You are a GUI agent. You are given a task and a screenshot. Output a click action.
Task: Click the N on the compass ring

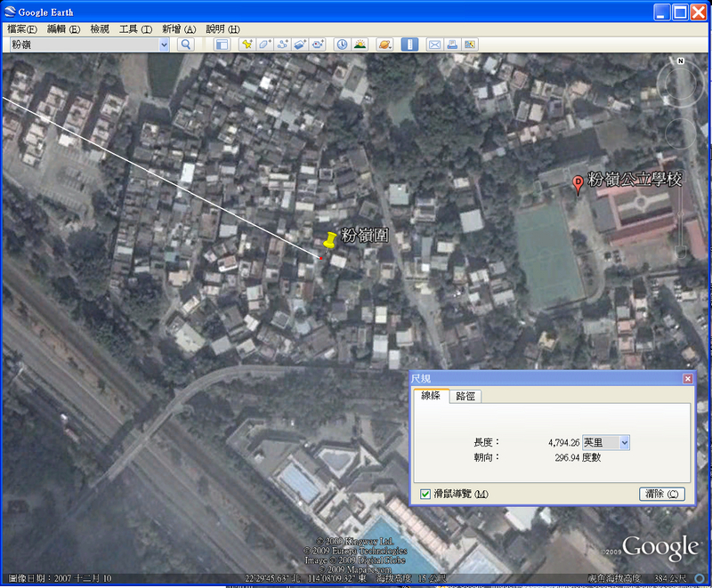pyautogui.click(x=680, y=60)
